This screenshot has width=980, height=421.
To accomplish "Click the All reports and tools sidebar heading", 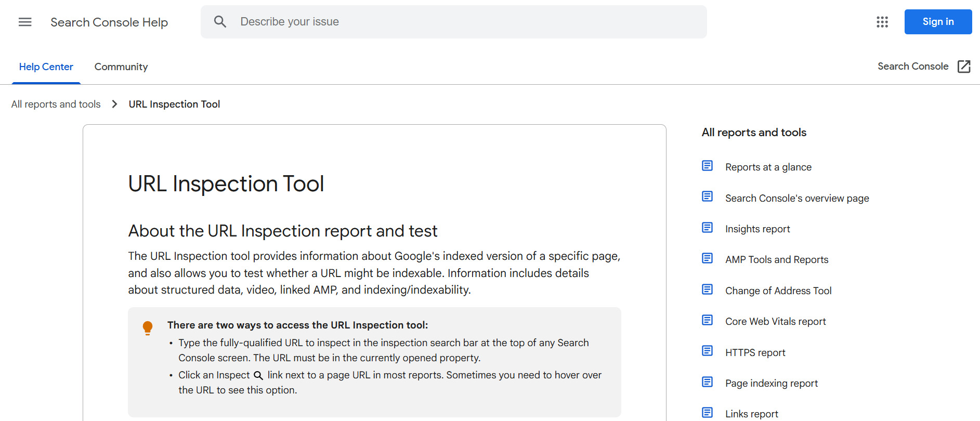I will (x=754, y=133).
